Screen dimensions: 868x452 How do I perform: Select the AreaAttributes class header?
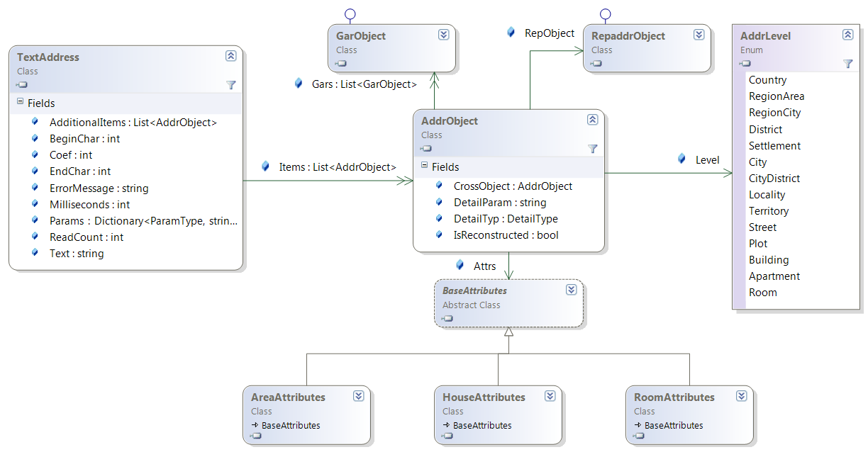click(288, 397)
